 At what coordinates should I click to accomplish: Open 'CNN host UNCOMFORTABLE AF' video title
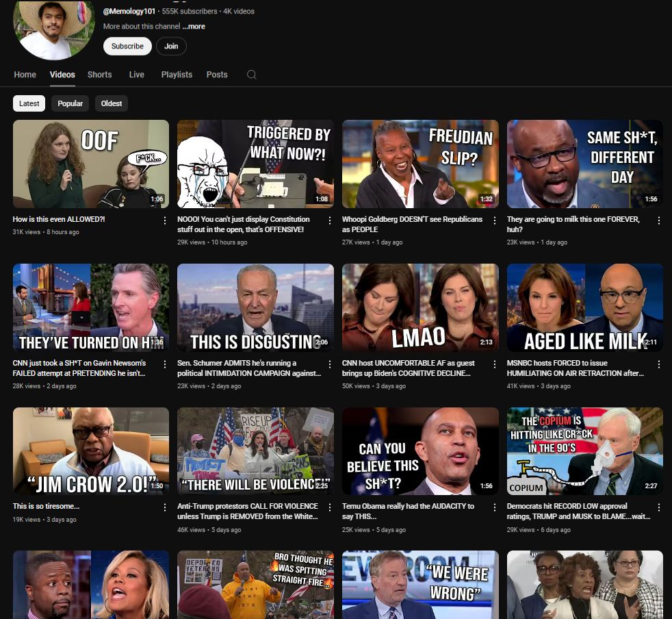(x=408, y=368)
